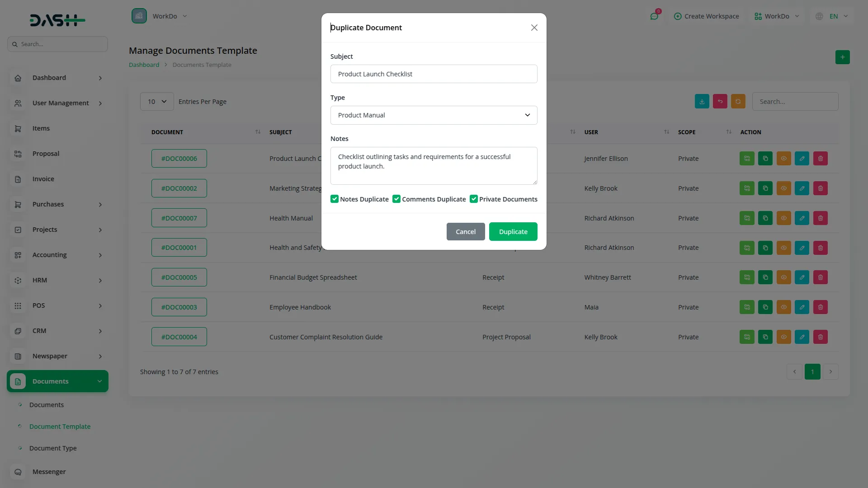Open the eye preview icon for #DOC00005
The width and height of the screenshot is (868, 488).
[783, 277]
